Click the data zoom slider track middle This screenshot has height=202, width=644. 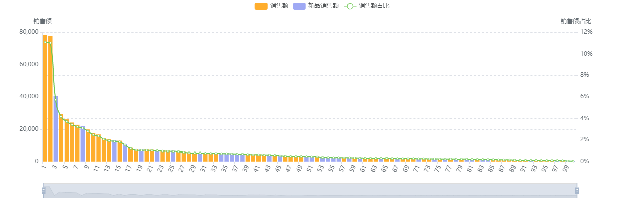pos(310,190)
